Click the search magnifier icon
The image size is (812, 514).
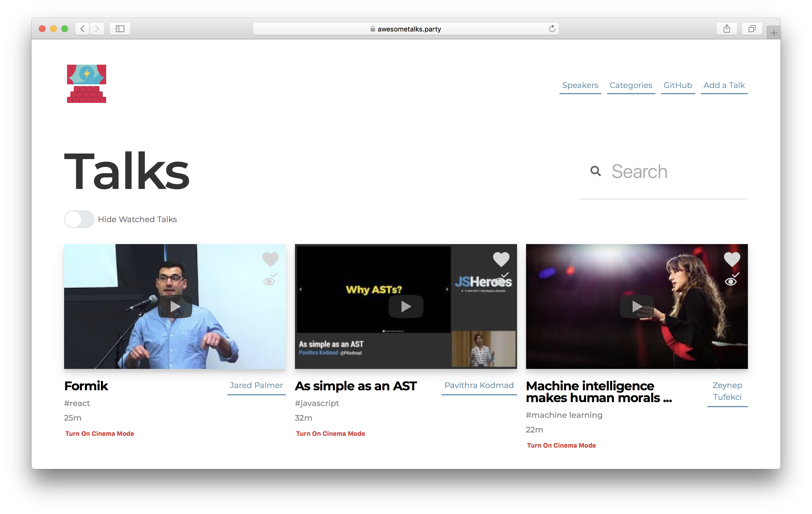pyautogui.click(x=596, y=171)
